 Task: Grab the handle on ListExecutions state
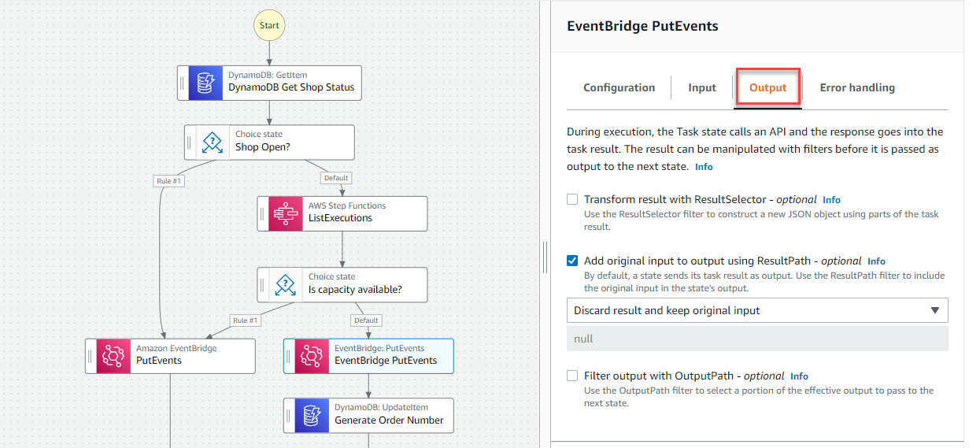coord(263,213)
